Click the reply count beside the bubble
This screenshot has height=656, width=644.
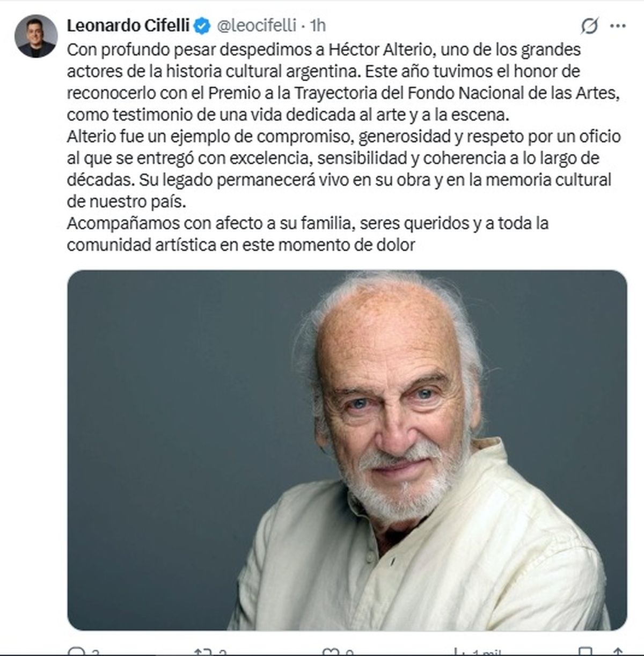point(96,653)
